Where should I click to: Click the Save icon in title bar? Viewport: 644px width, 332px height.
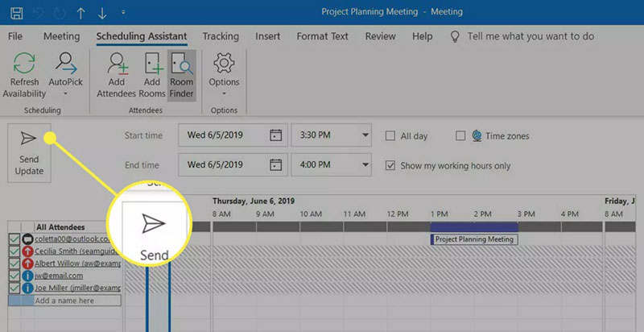16,13
